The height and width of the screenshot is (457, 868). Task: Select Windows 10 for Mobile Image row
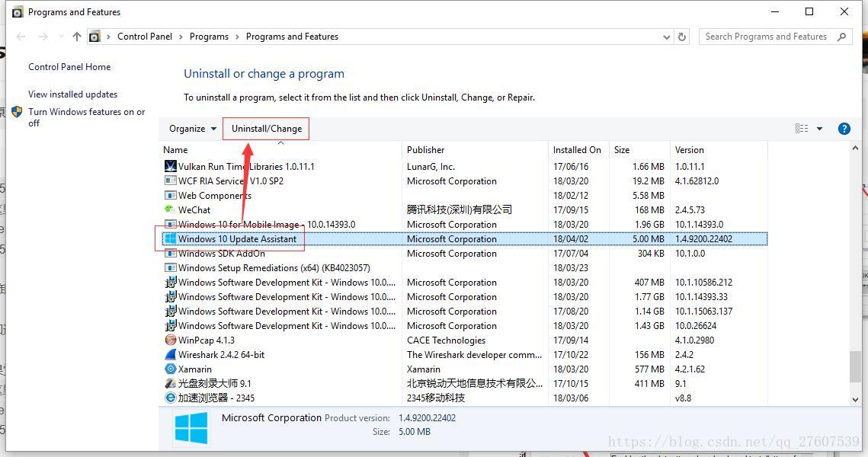[464, 225]
